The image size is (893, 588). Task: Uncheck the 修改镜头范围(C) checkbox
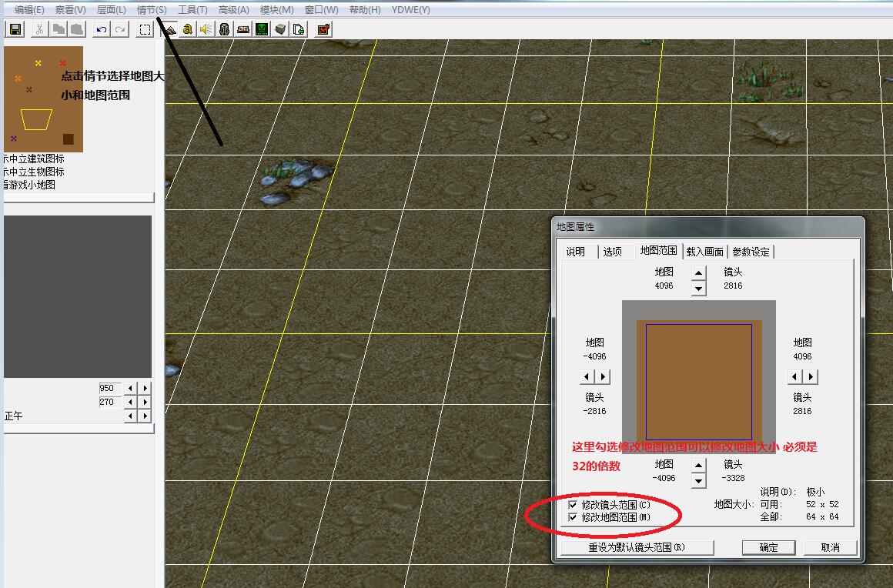click(x=573, y=505)
